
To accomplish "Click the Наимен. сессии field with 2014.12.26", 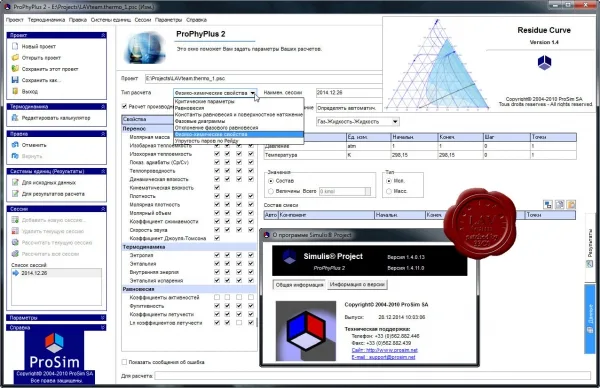I will 349,93.
